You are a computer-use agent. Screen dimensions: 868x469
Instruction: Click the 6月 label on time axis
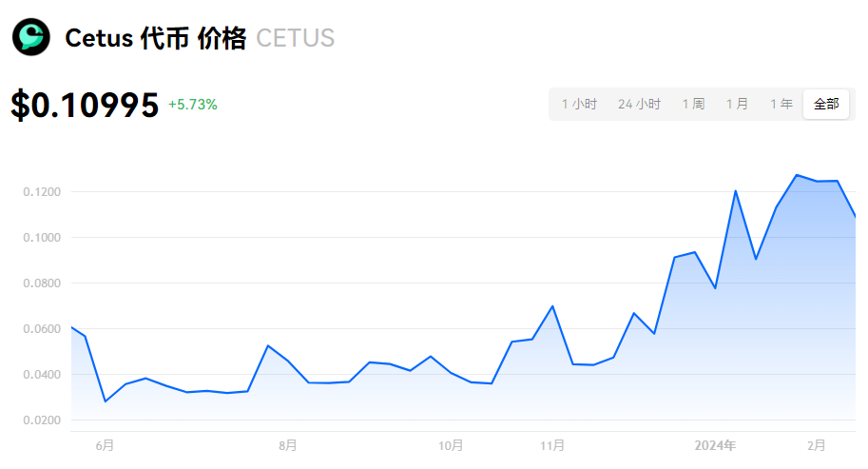(x=105, y=446)
